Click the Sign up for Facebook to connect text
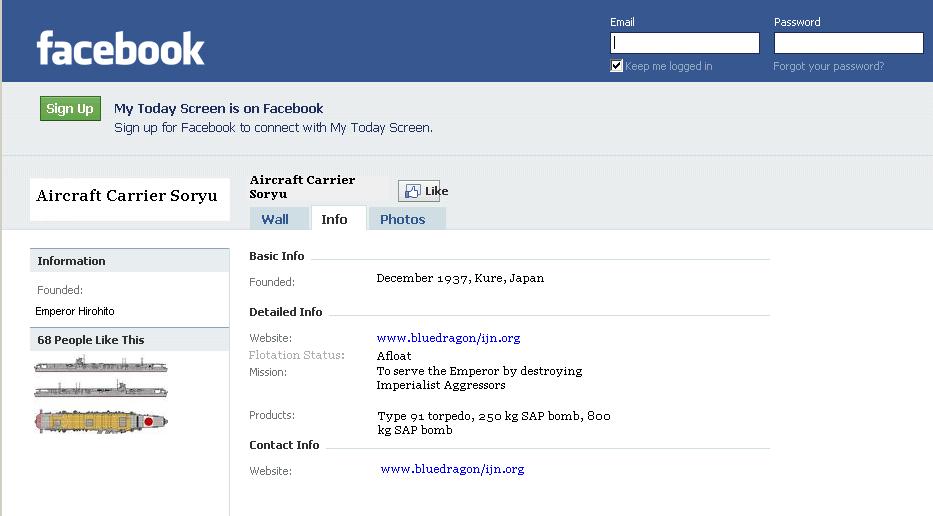The height and width of the screenshot is (516, 933). pyautogui.click(x=273, y=127)
